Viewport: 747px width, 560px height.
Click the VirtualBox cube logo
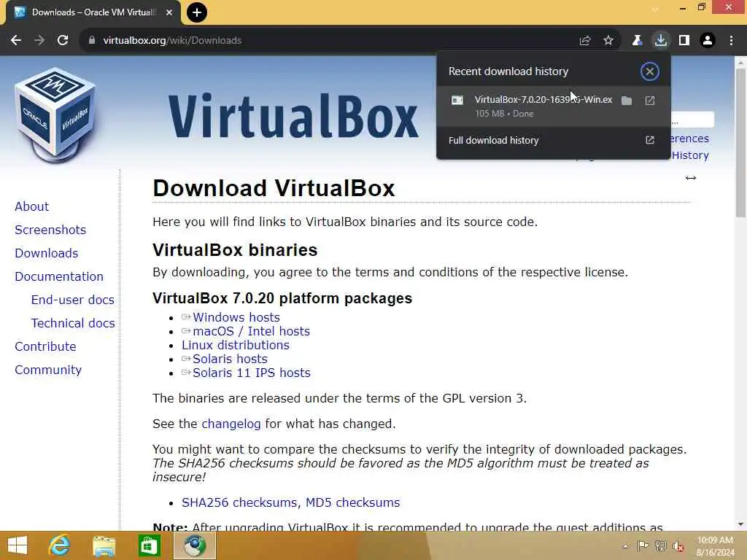[x=55, y=114]
